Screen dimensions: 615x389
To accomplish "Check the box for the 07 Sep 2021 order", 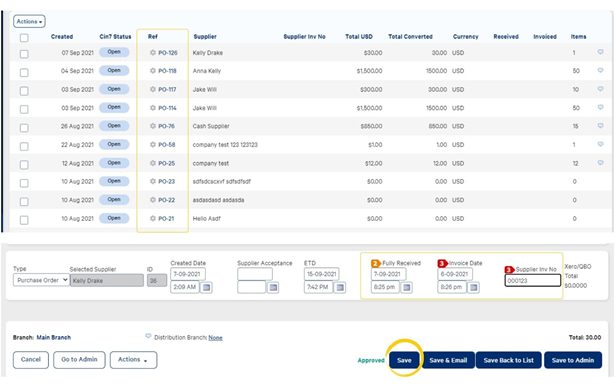I will [x=24, y=54].
